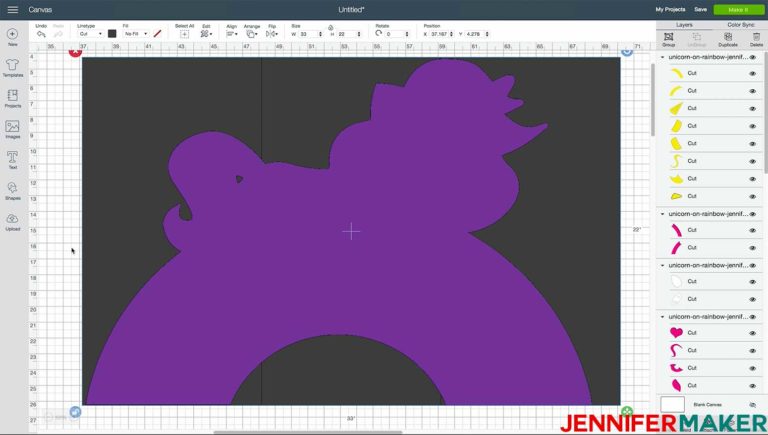Select the yellow S-shaped layer thumbnail
The width and height of the screenshot is (768, 435).
[676, 161]
